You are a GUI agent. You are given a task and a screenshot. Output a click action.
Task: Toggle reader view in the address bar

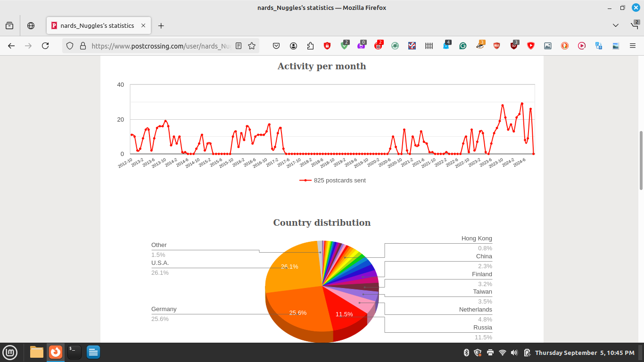coord(239,46)
